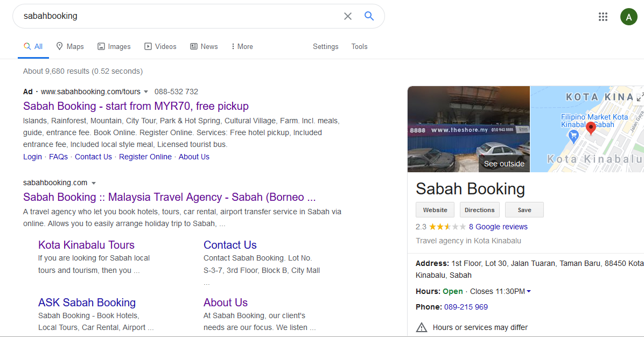Image resolution: width=644 pixels, height=337 pixels.
Task: Open 'Sabah Booking :: Malaysia Travel Agency' result
Action: (169, 197)
